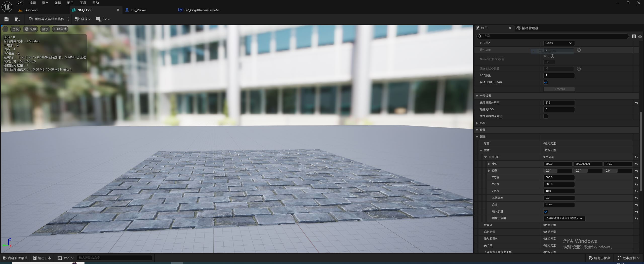Open the UV toolbar dropdown
Image resolution: width=644 pixels, height=264 pixels.
coord(103,19)
